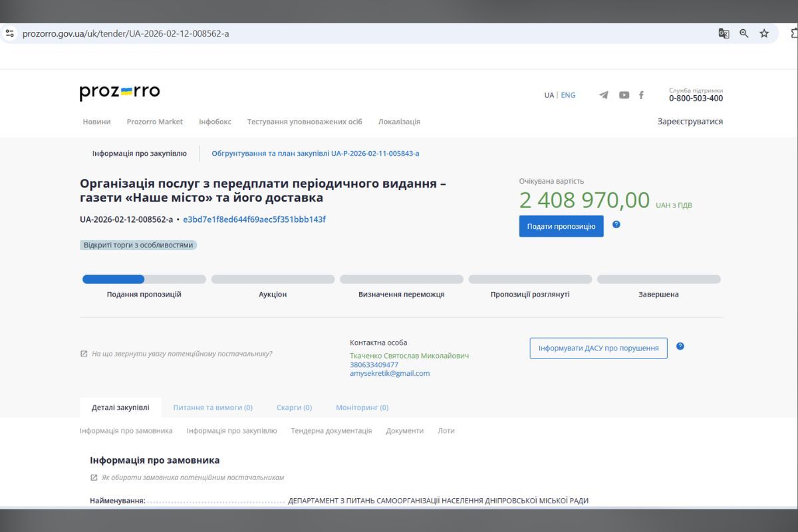Open the Моніторинг tab

tap(361, 407)
